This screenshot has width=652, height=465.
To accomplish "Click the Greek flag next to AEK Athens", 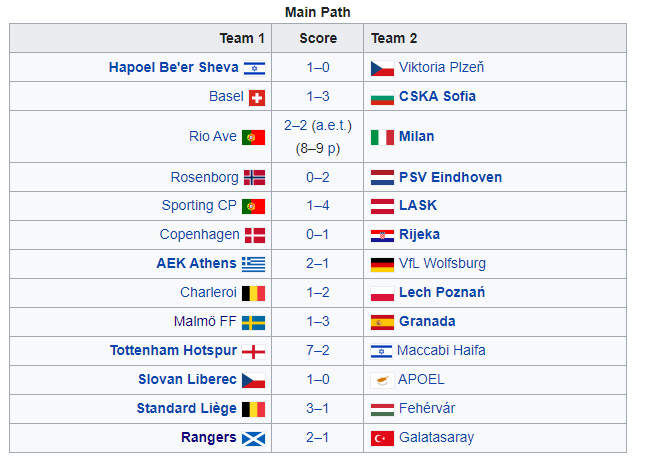I will [254, 264].
